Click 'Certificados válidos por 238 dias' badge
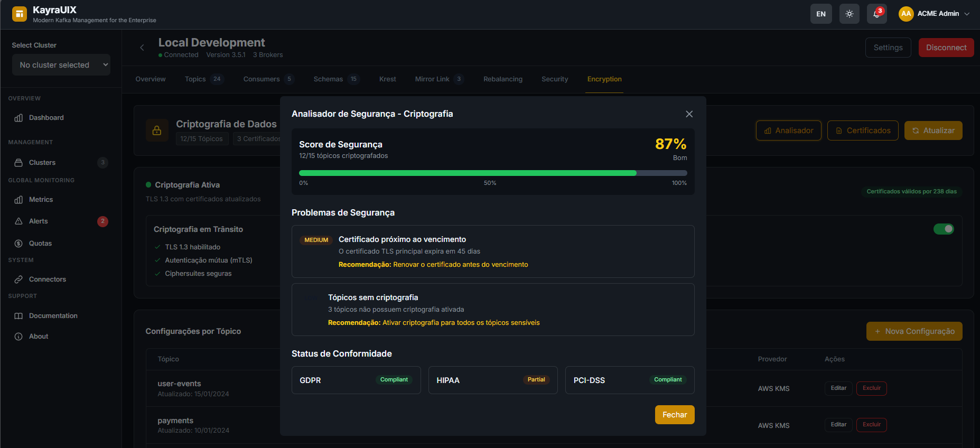Screen dimensions: 980x448 [x=911, y=191]
